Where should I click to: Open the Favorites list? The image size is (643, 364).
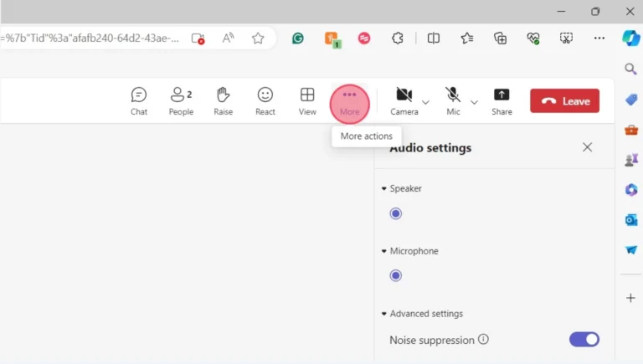click(x=466, y=38)
